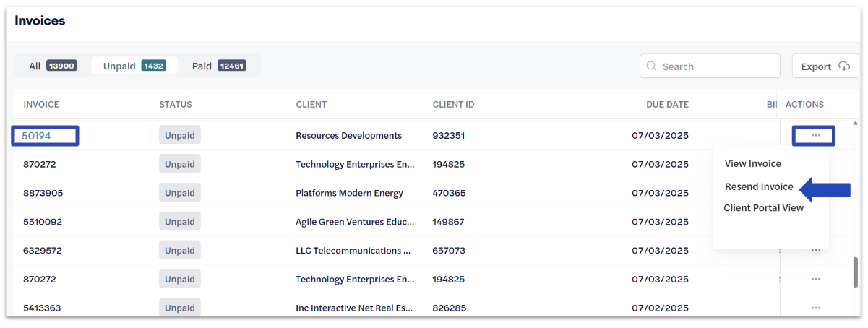Screen dimensions: 868x328
Task: Click the Unpaid badge for invoice 5510092
Action: pos(180,222)
